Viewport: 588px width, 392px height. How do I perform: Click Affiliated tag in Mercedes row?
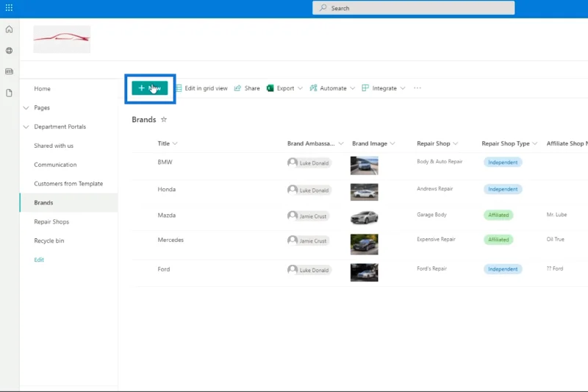pos(498,240)
